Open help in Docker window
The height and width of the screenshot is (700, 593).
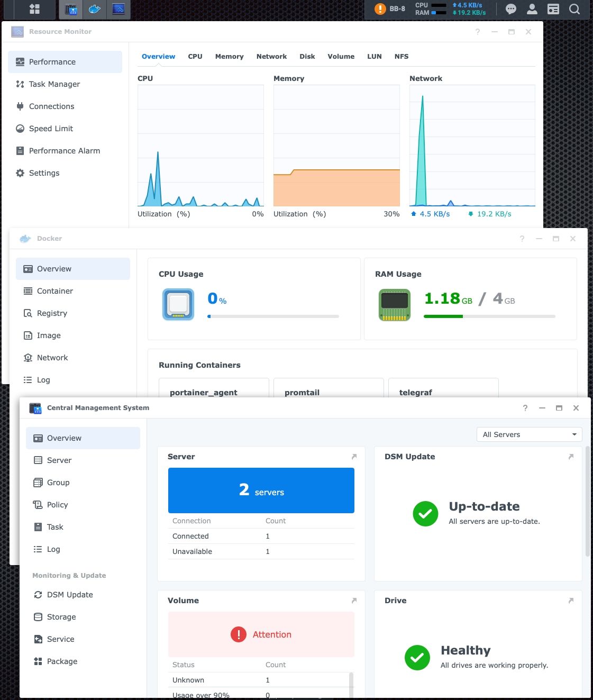(x=522, y=239)
